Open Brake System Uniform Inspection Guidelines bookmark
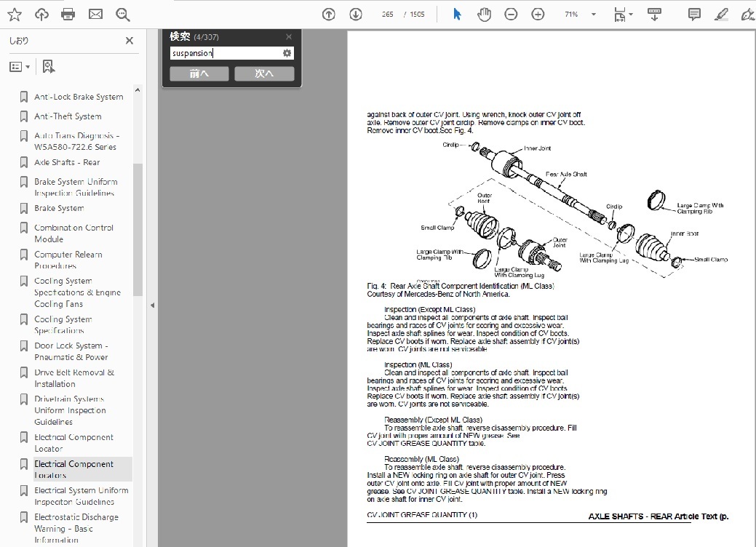The height and width of the screenshot is (547, 756). click(76, 188)
